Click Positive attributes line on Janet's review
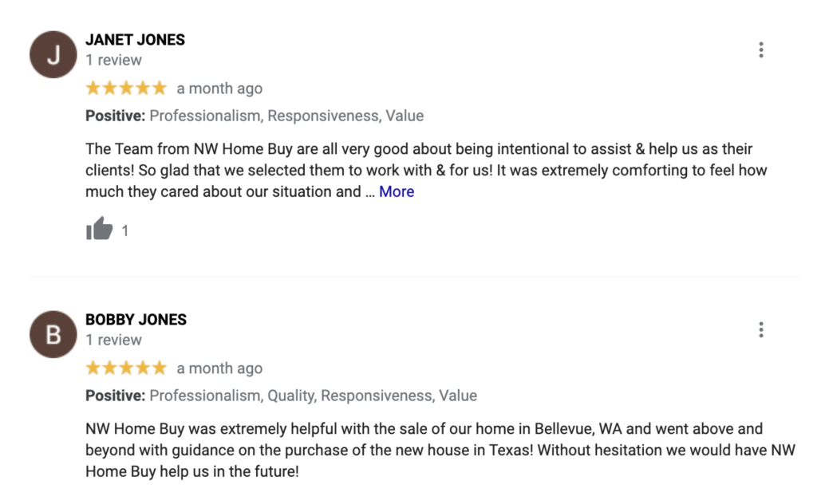The image size is (817, 504). point(255,116)
